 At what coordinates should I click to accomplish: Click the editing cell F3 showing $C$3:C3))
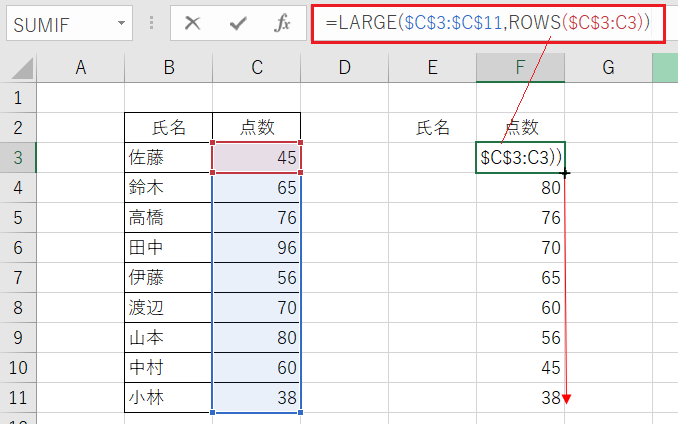click(x=520, y=157)
